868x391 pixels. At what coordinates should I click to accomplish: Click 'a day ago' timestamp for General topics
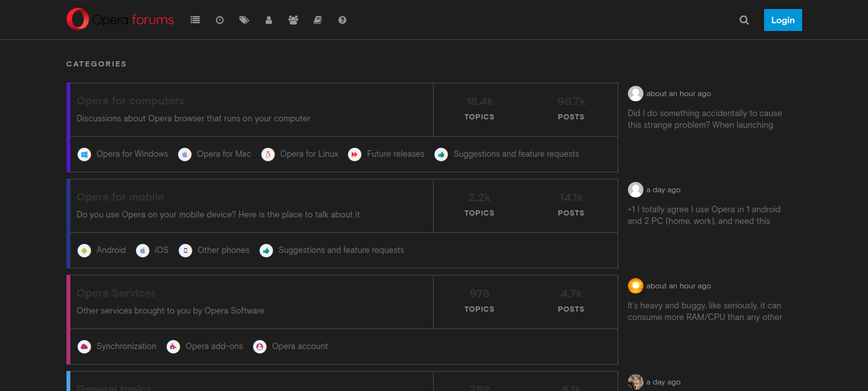click(x=663, y=383)
